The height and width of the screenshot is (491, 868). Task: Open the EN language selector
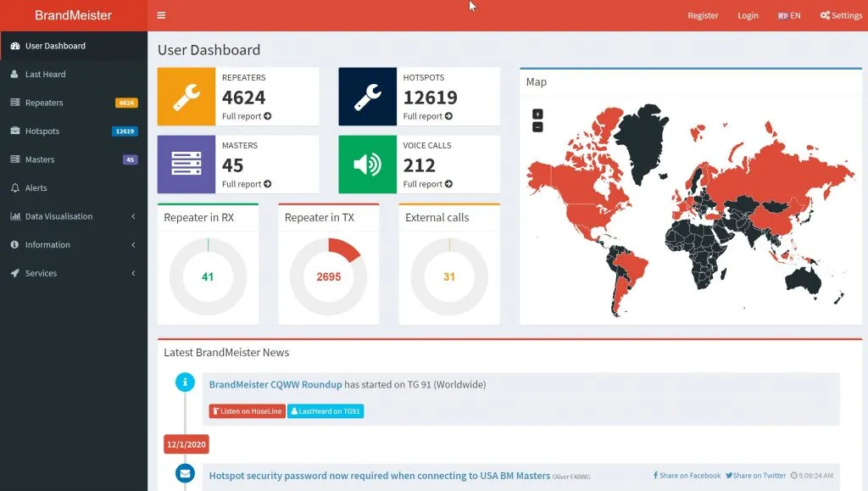tap(789, 15)
